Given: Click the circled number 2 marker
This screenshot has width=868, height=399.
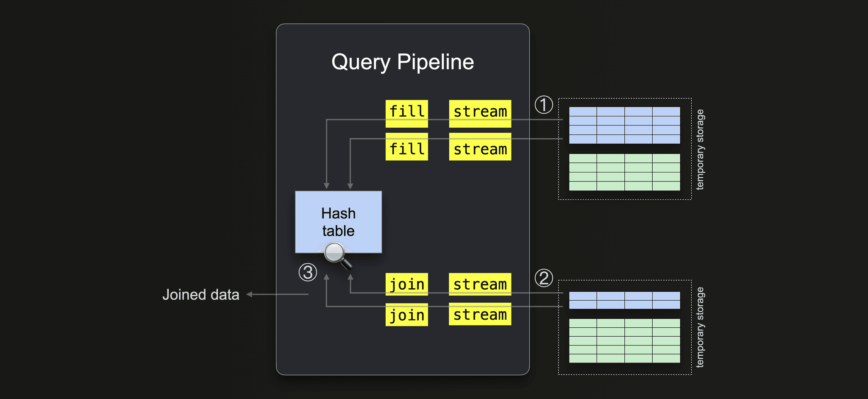Looking at the screenshot, I should pyautogui.click(x=544, y=278).
